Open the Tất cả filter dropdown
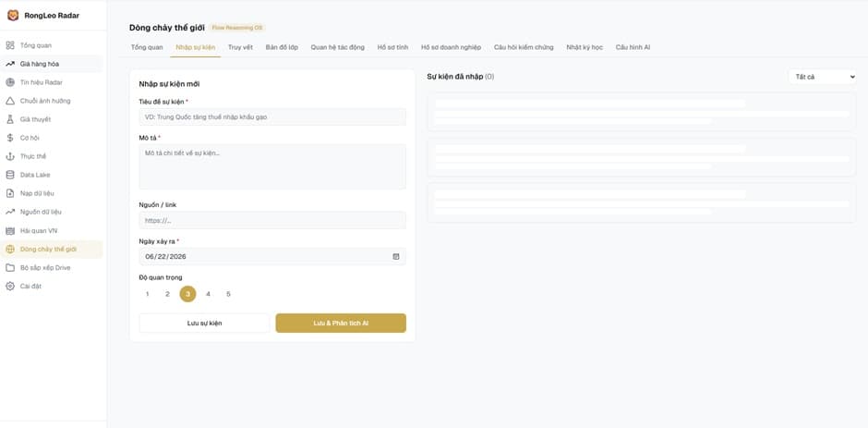The width and height of the screenshot is (868, 428). tap(822, 77)
